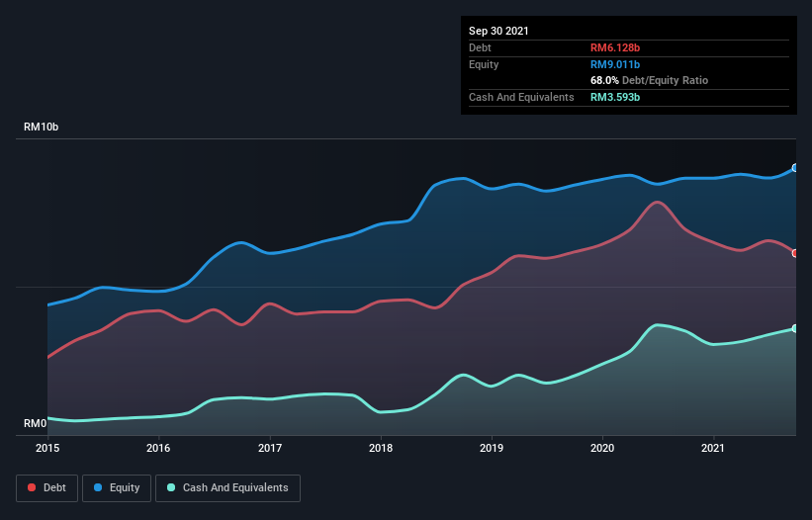
Task: Click the RM3.593b cash value
Action: click(615, 97)
